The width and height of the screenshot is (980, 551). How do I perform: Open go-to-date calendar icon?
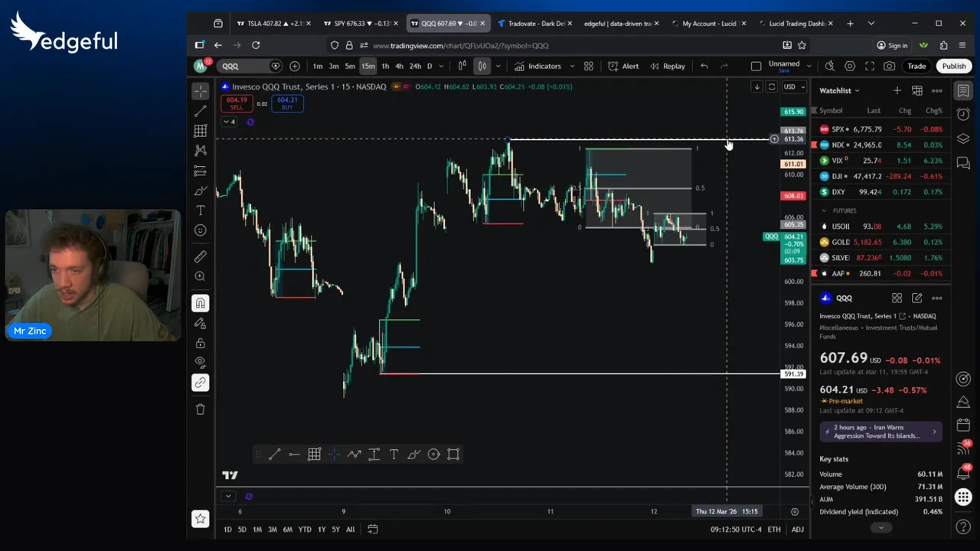pyautogui.click(x=372, y=530)
